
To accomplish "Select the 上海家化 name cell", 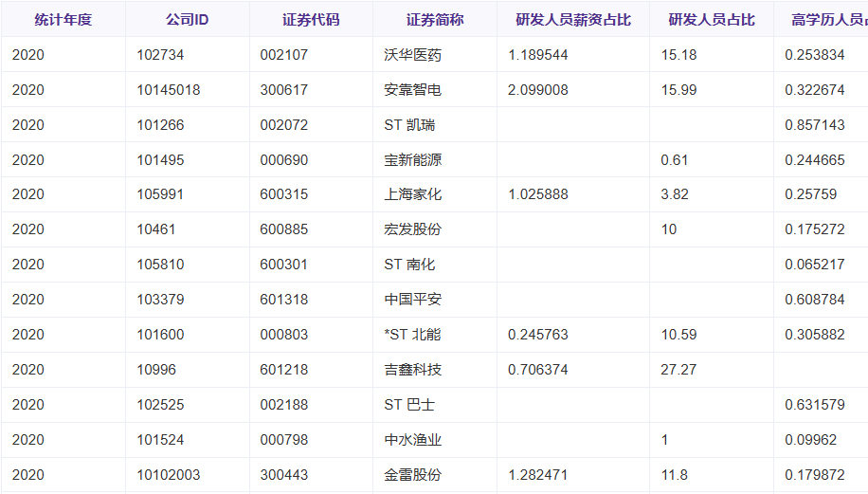I will [435, 194].
